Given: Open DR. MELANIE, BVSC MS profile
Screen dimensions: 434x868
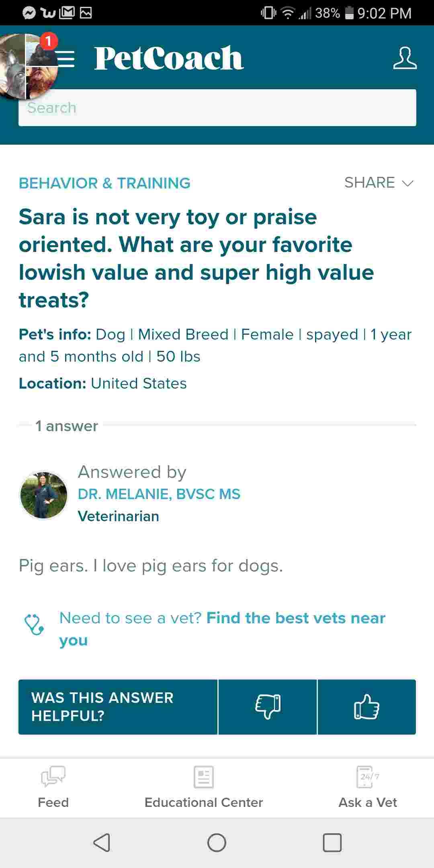Looking at the screenshot, I should (159, 493).
